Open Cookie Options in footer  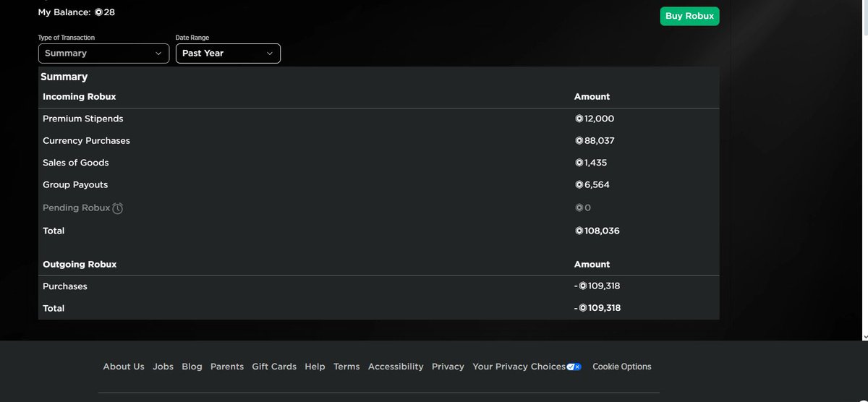click(x=622, y=367)
